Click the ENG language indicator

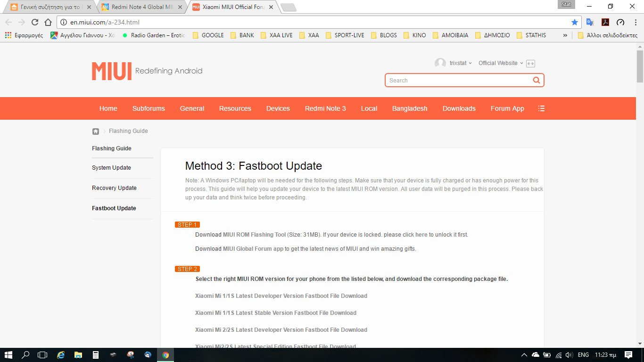click(x=583, y=355)
